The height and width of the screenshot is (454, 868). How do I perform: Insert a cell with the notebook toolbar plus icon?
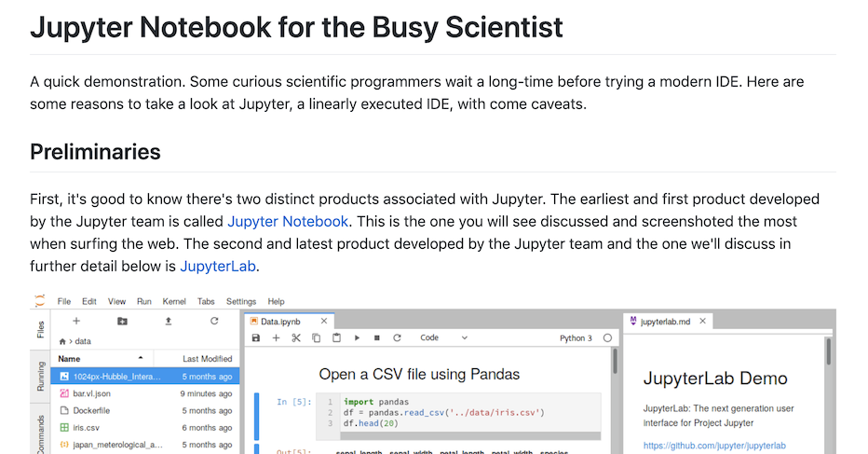pyautogui.click(x=276, y=338)
